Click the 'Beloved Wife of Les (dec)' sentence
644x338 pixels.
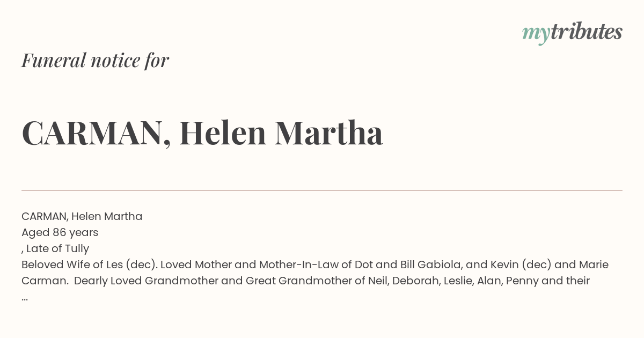(x=89, y=264)
